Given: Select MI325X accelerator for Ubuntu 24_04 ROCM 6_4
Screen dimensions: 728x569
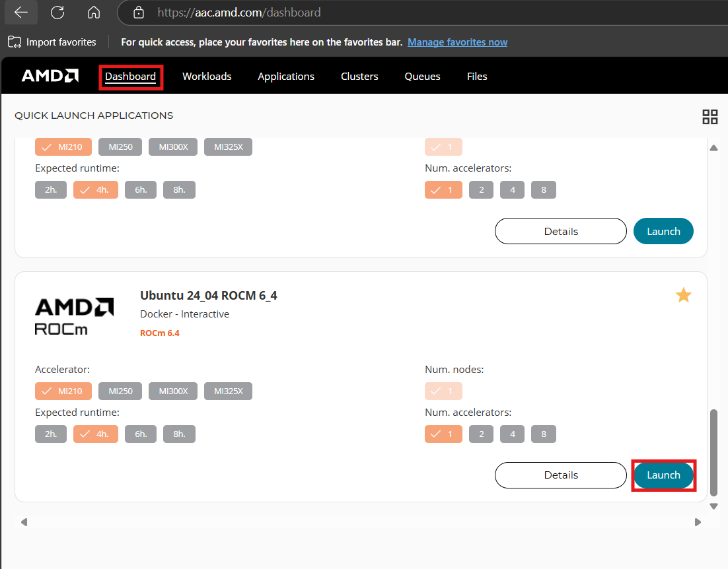Looking at the screenshot, I should click(x=228, y=391).
